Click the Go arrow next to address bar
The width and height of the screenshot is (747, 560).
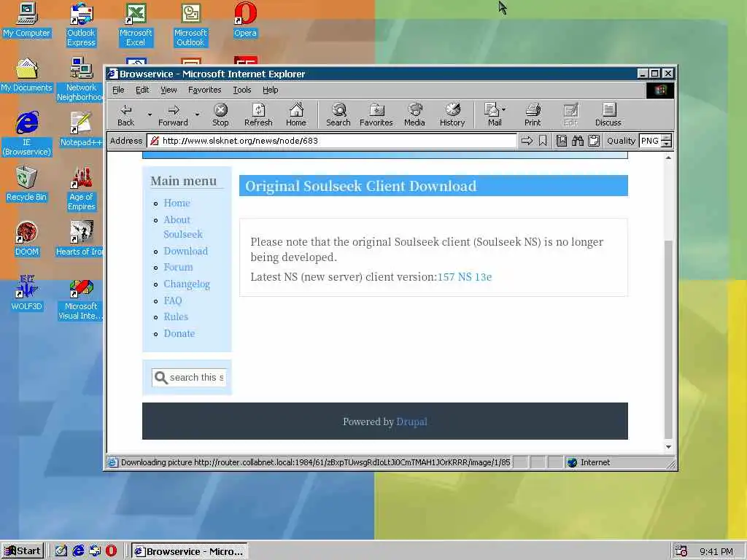(527, 141)
